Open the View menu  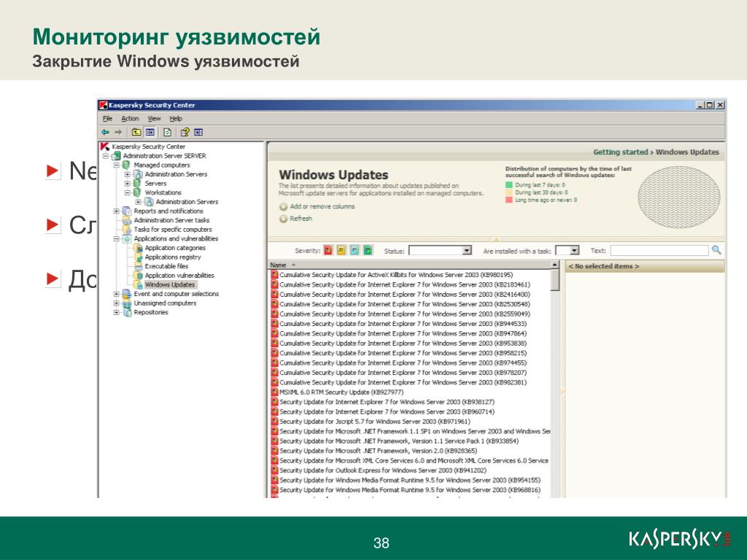(x=154, y=119)
